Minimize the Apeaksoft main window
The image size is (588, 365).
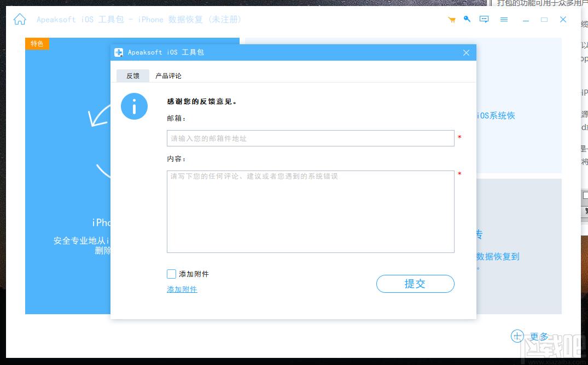click(526, 20)
